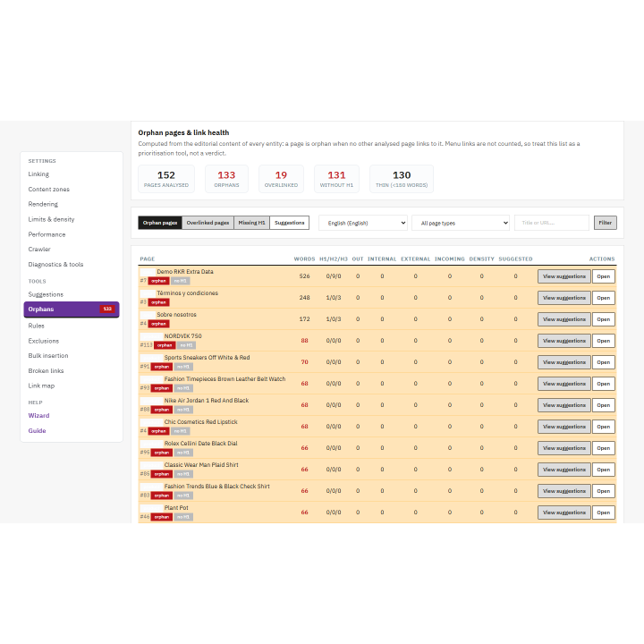View suggestions for Plant Pot
The height and width of the screenshot is (644, 644).
563,513
